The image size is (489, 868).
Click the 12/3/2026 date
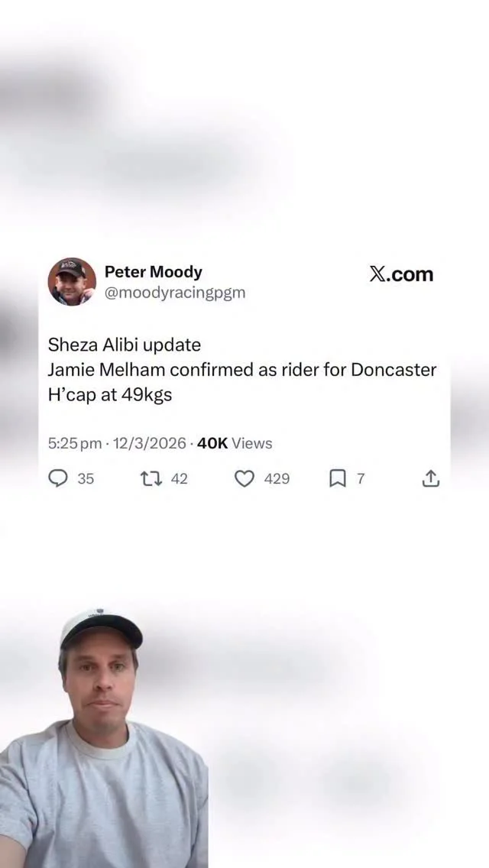(x=150, y=443)
